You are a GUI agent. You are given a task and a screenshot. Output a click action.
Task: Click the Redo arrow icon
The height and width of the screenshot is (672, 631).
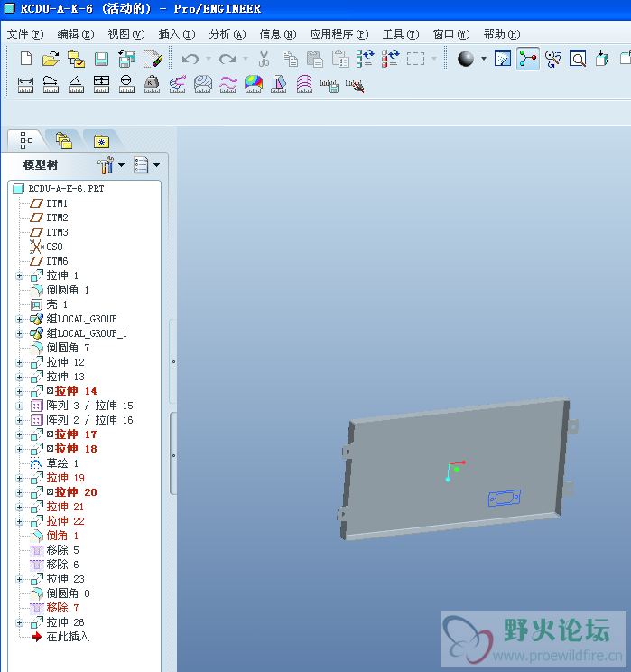coord(227,59)
